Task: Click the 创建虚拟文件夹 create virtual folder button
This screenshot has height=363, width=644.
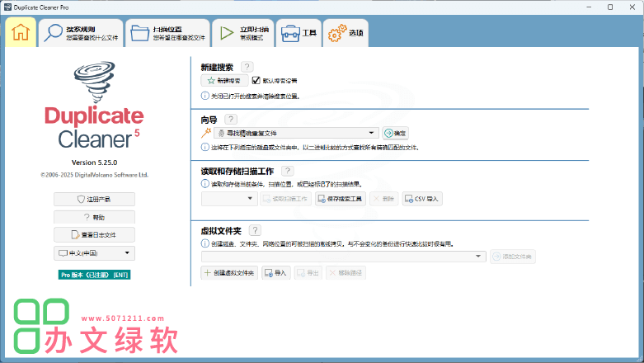Action: 229,272
